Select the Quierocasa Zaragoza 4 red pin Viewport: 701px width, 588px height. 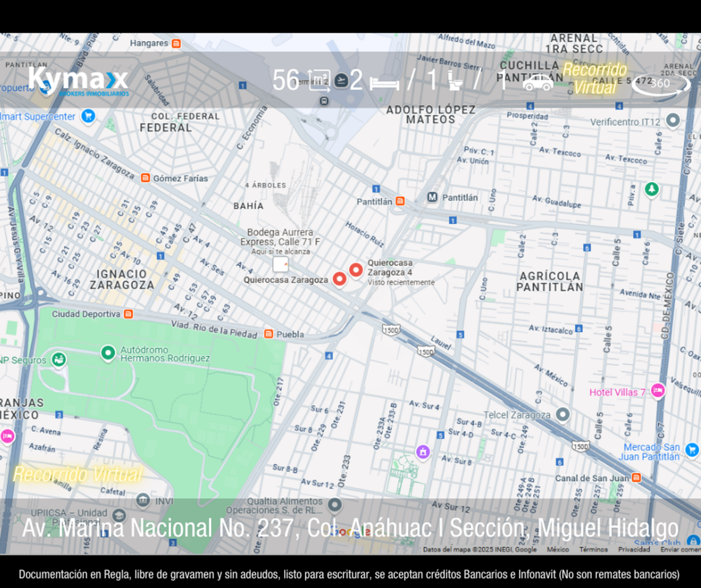(356, 271)
